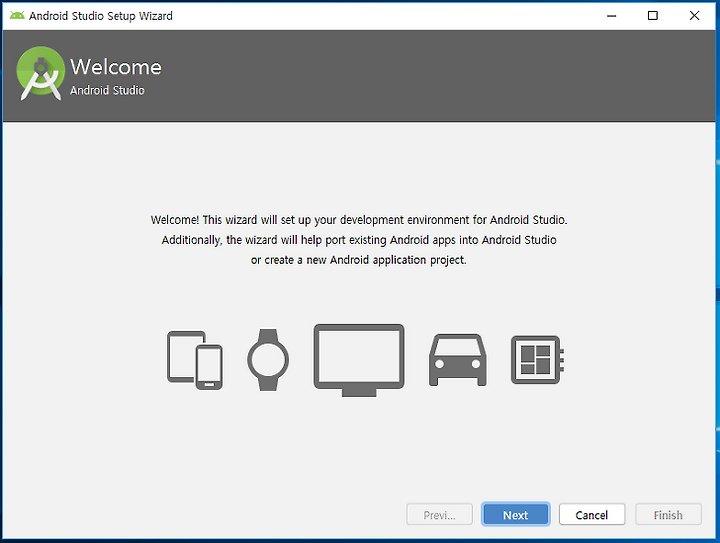Click the 'or create a new Android application' line
720x543 pixels.
coord(359,260)
